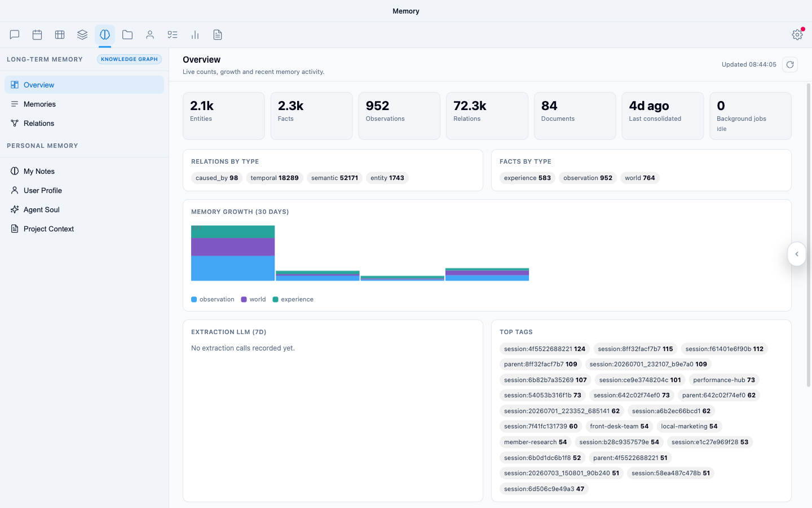Image resolution: width=812 pixels, height=508 pixels.
Task: Click the purple world legend swatch
Action: click(244, 300)
